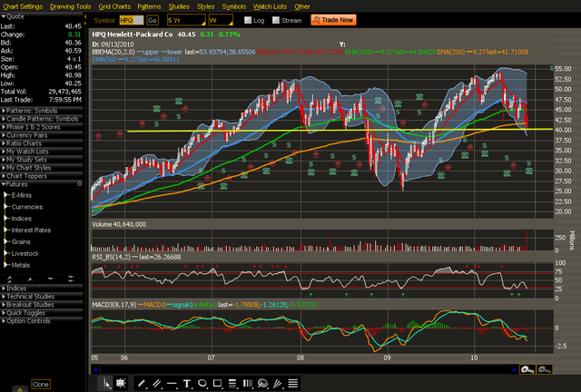Select the spiral arcs drawing tool
Screen dimensions: 581x392
262,384
